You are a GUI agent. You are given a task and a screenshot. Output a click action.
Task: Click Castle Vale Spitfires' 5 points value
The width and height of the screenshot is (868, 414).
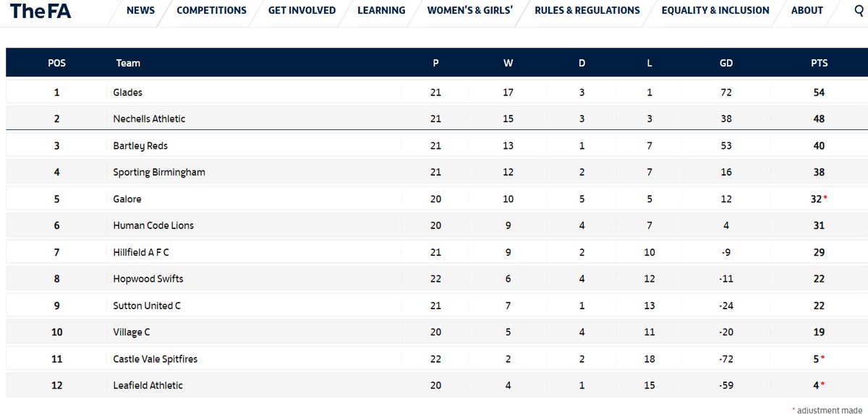[x=816, y=359]
